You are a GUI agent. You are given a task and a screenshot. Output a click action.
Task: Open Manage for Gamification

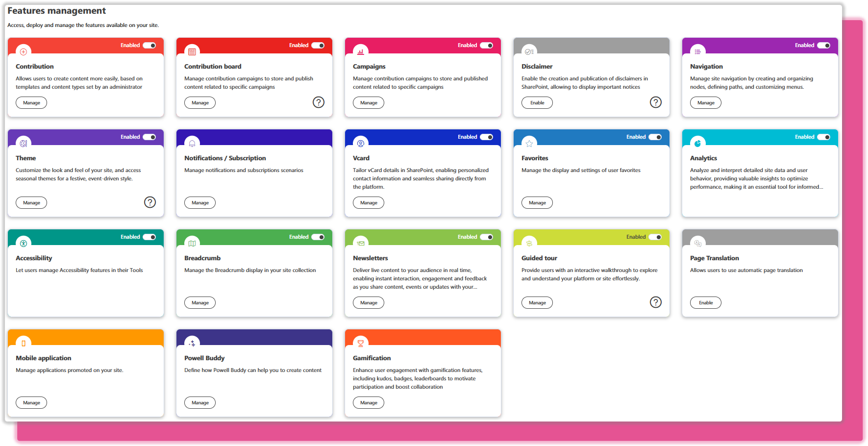coord(369,402)
